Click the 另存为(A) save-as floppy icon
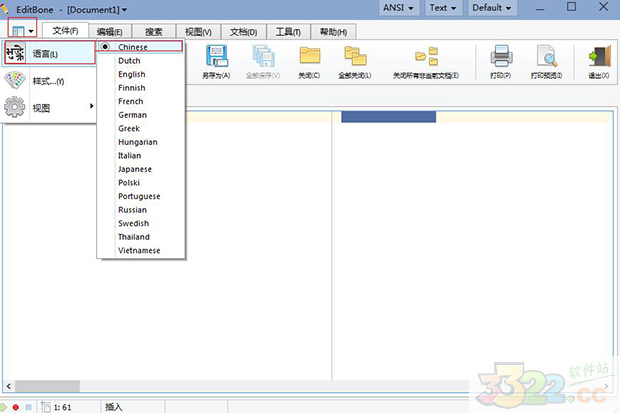This screenshot has width=620, height=413. click(x=216, y=56)
